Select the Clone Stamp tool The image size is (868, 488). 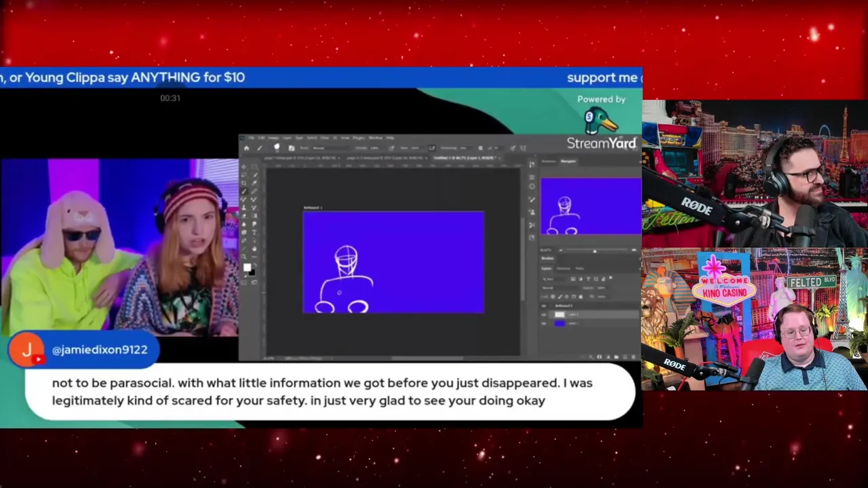tap(243, 207)
